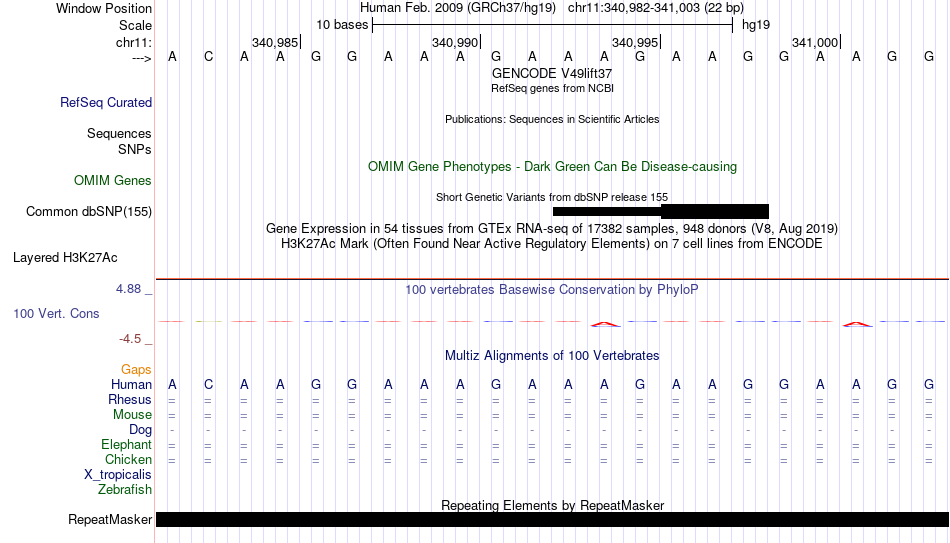Click the -4.5 PhyloP lower limit value
The image size is (950, 543).
click(x=130, y=339)
